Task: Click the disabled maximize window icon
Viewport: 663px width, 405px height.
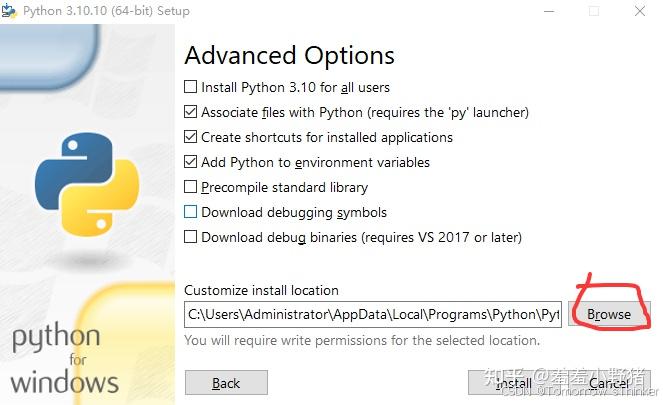Action: tap(594, 11)
